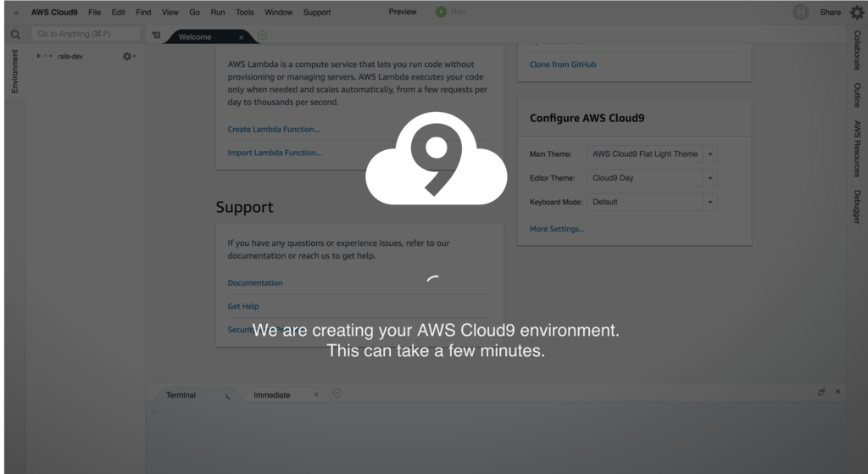Open the AWS Resources side panel

(x=857, y=149)
